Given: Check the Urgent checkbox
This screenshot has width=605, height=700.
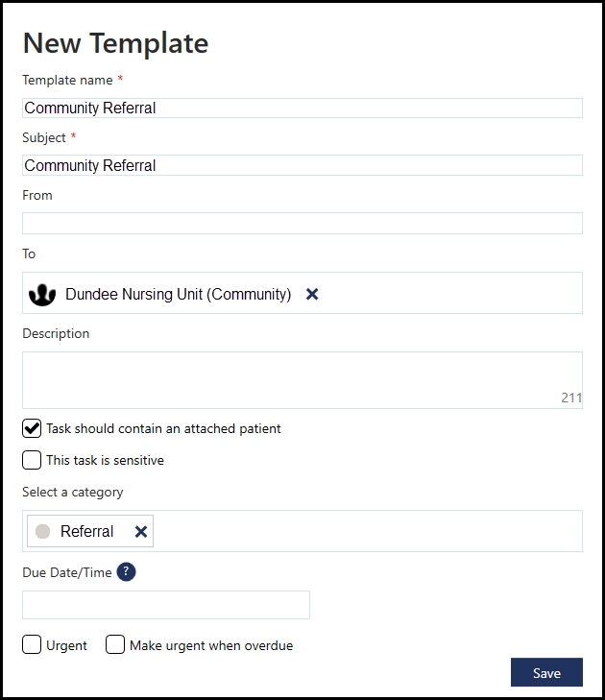Looking at the screenshot, I should tap(32, 645).
